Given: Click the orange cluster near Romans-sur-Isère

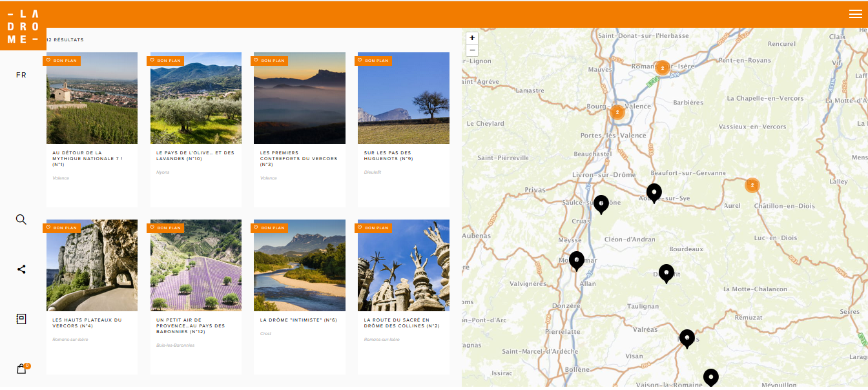Looking at the screenshot, I should 662,68.
